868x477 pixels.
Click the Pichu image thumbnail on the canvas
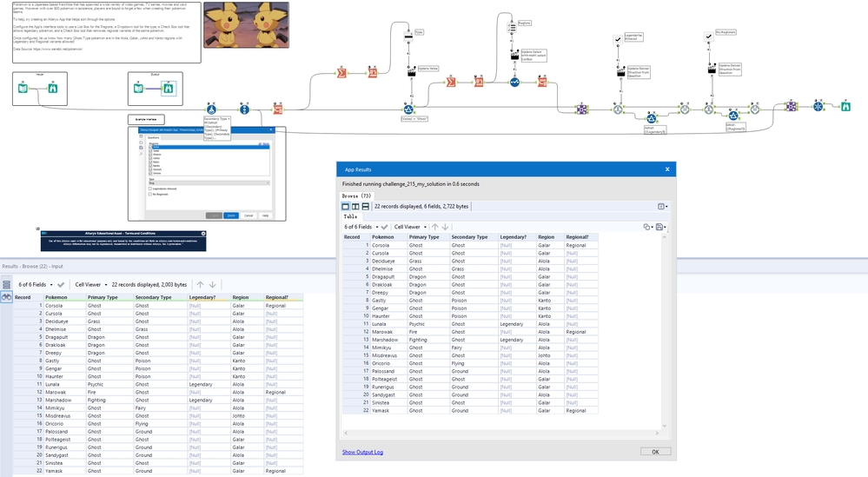click(x=247, y=25)
